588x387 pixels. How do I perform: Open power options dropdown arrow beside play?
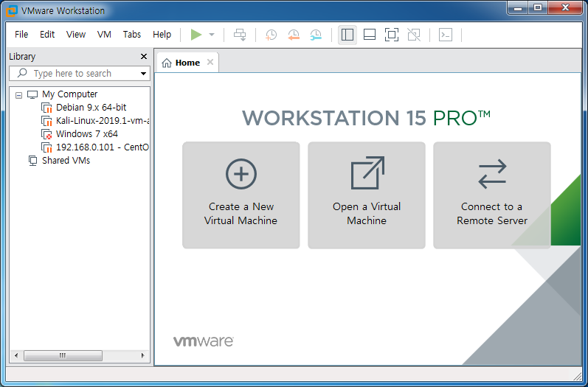click(212, 35)
